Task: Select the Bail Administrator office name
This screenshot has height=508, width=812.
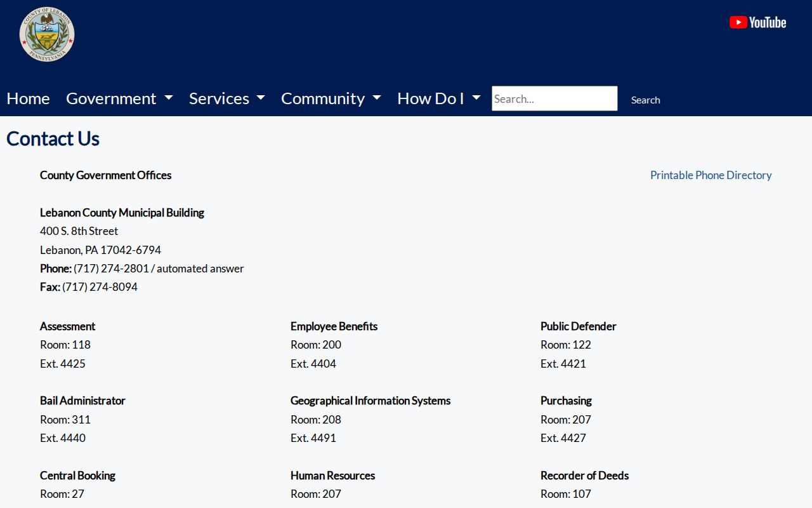Action: (82, 401)
